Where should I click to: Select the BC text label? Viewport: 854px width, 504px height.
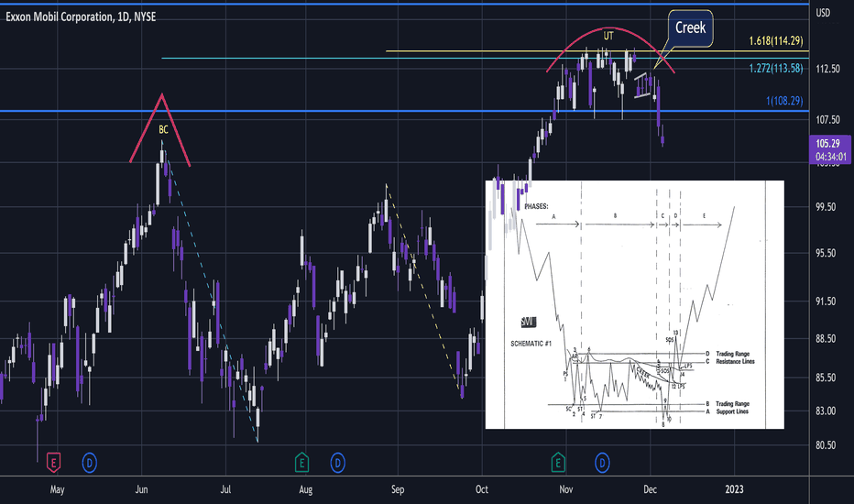[163, 130]
